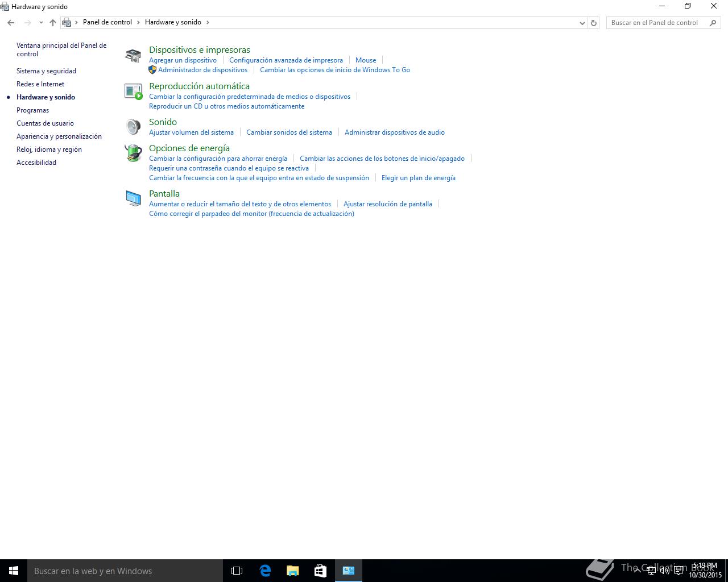Click Reproducir un CD u otros medios automáticamente
Viewport: 728px width, 582px height.
(226, 106)
